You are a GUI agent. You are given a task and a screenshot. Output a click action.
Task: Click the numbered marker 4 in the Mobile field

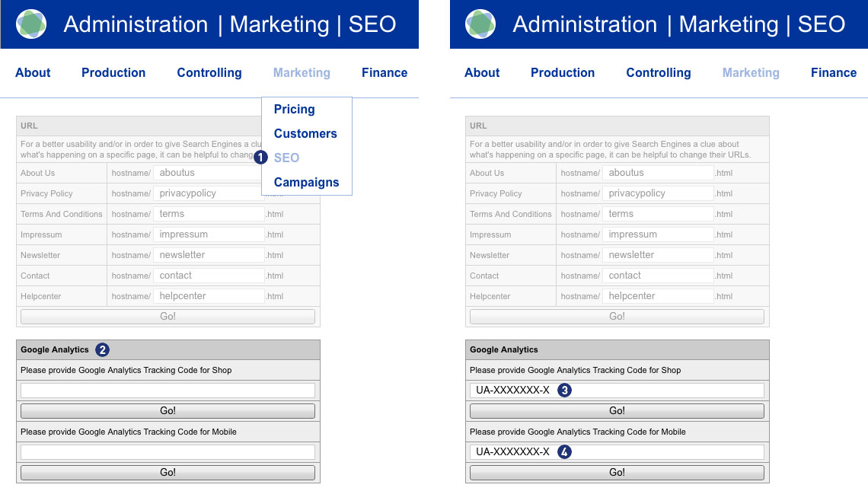coord(564,451)
